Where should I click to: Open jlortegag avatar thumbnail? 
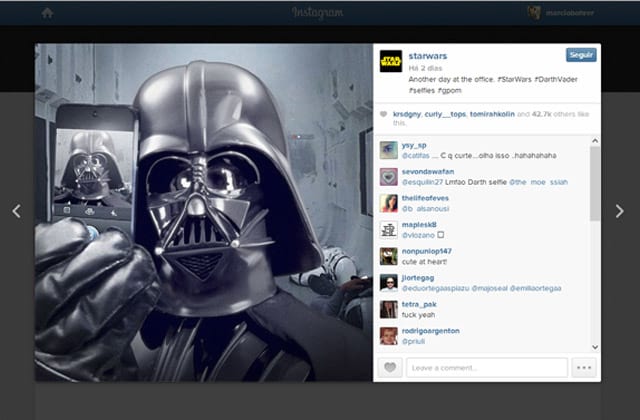[x=389, y=283]
